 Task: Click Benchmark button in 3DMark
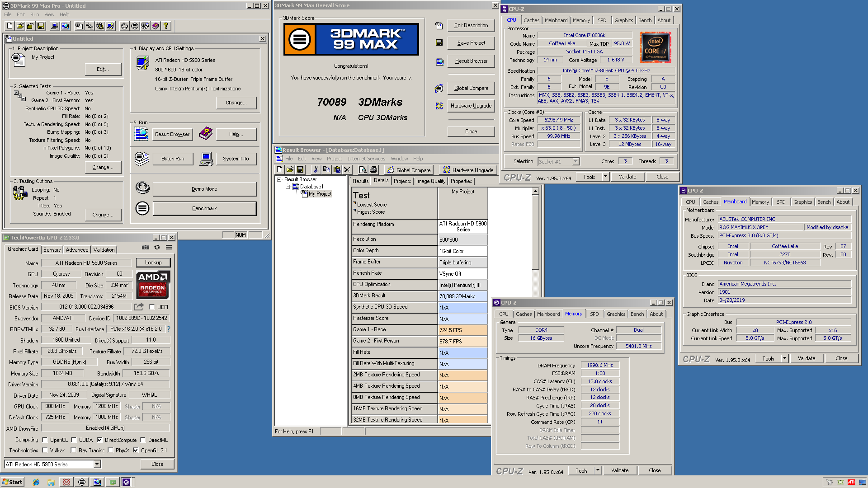[204, 208]
